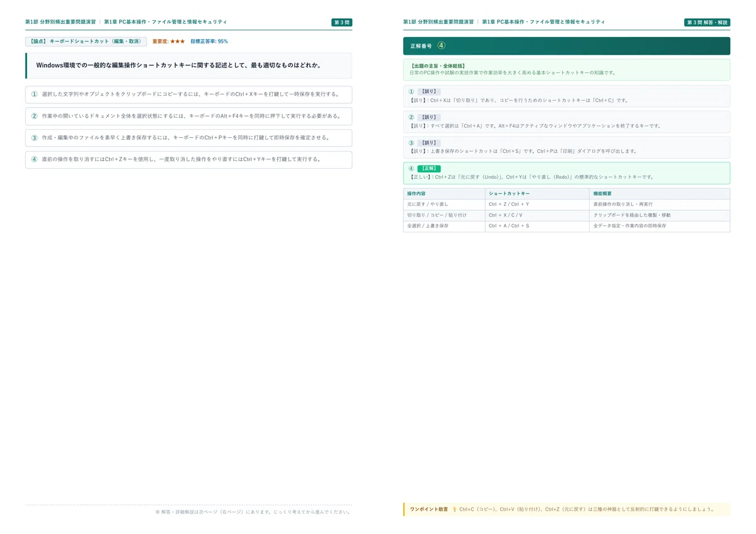The image size is (756, 534).
Task: Click 第1部 分野別頻出重要問題演習 header on answer page
Action: coord(438,22)
